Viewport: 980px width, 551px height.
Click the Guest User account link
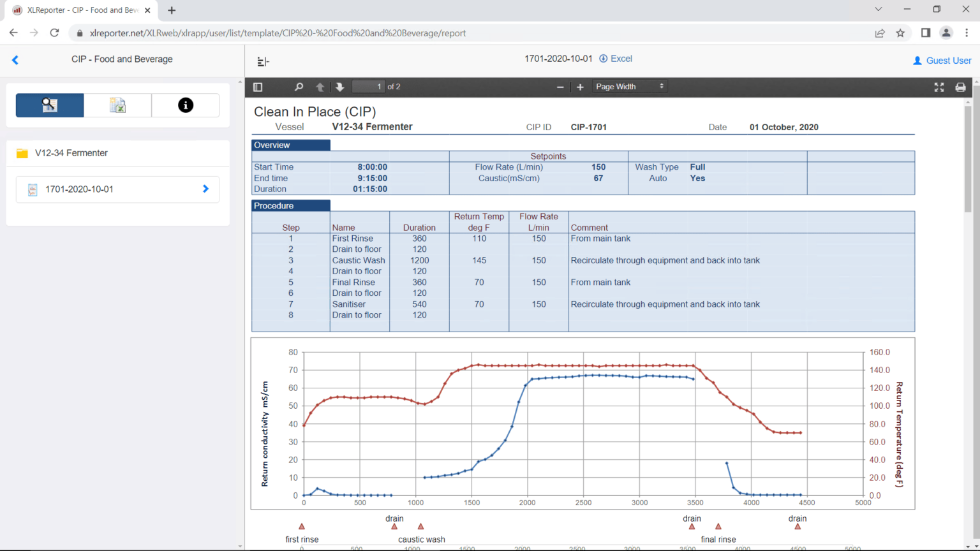point(942,61)
